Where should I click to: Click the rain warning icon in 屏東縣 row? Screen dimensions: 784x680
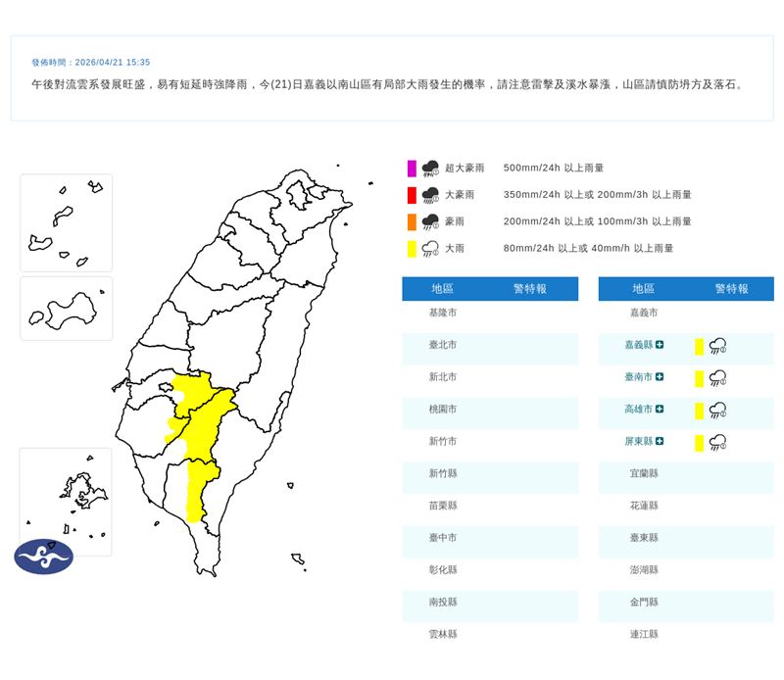coord(717,443)
